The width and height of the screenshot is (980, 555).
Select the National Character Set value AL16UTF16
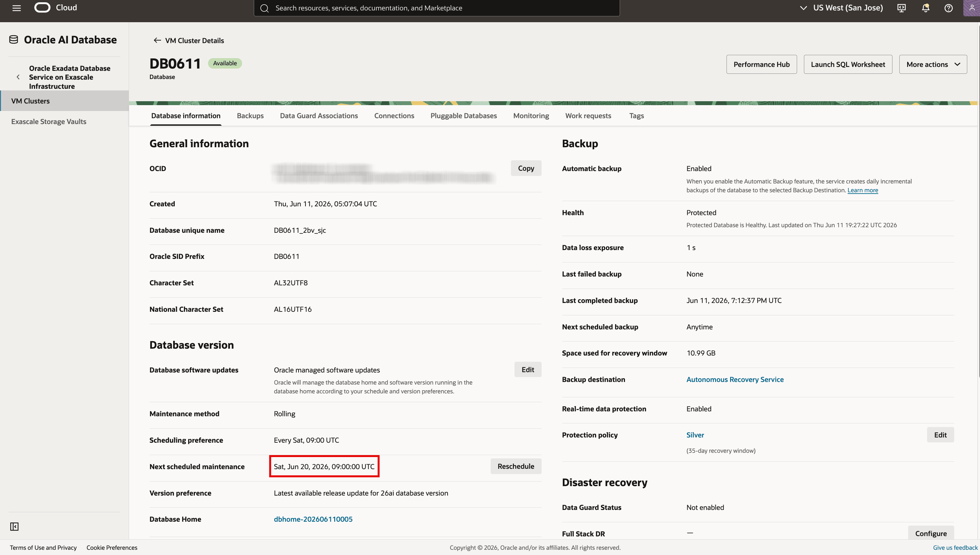coord(292,309)
